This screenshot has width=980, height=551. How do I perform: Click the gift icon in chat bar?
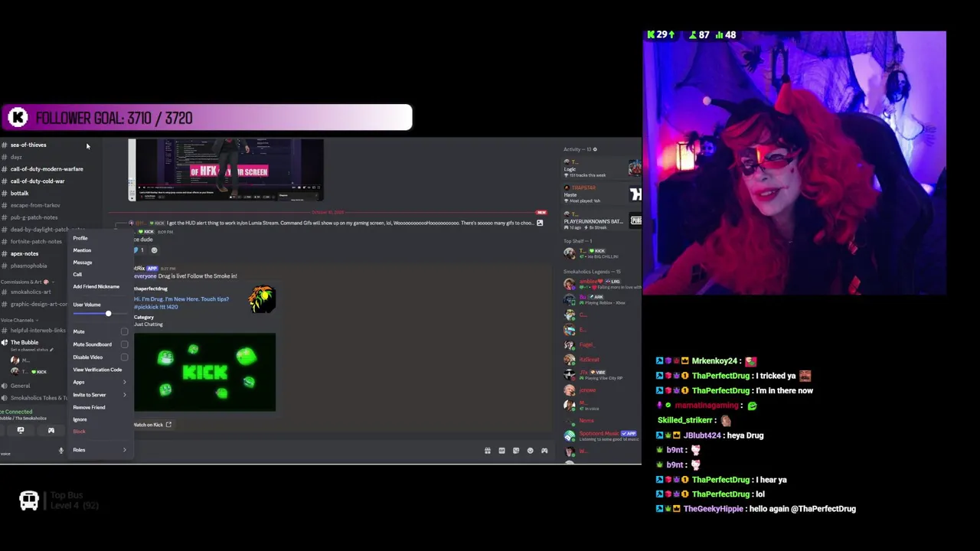tap(487, 451)
